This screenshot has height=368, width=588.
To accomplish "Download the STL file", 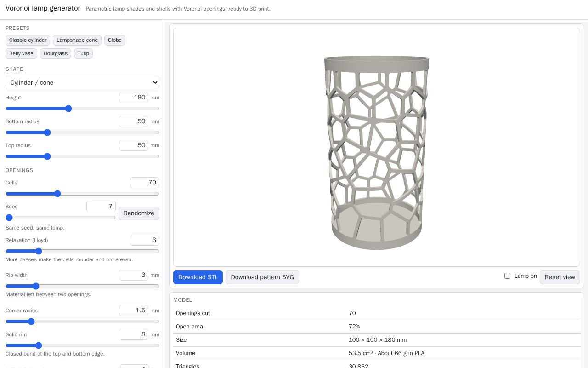I will coord(198,277).
